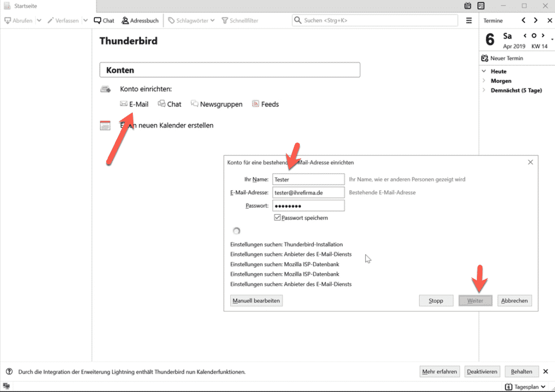Open the hamburger application menu
Screen dimensions: 555x392
tap(469, 21)
